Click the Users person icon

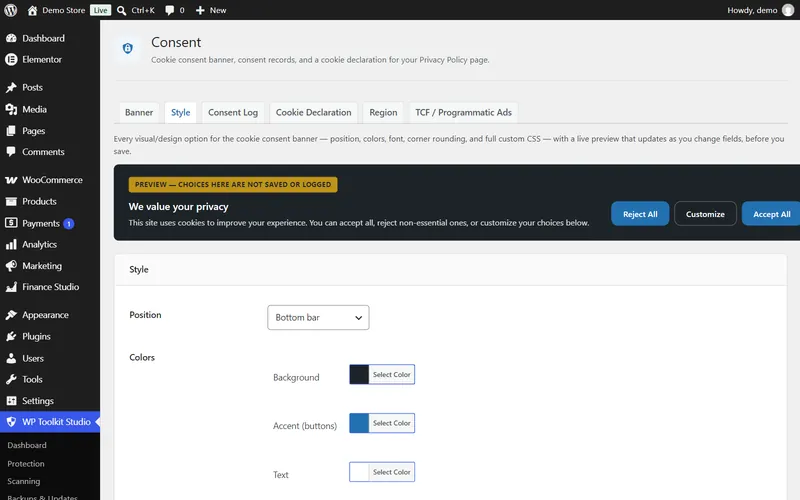(11, 358)
